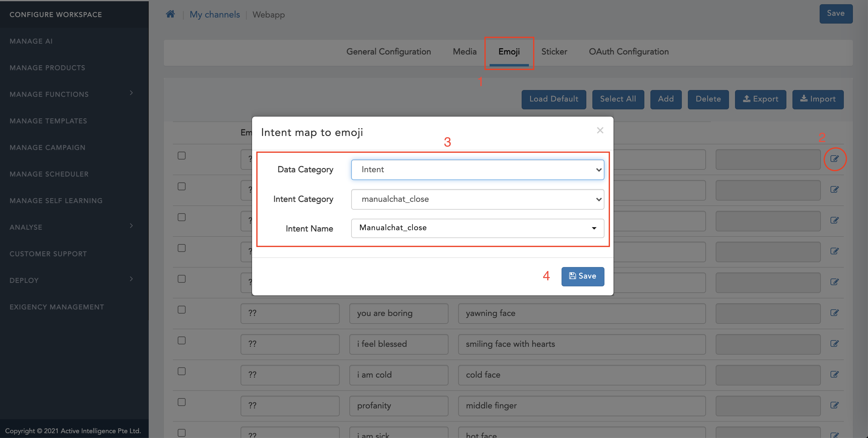Click the 'cold face' description field
Image resolution: width=868 pixels, height=438 pixels.
[581, 375]
